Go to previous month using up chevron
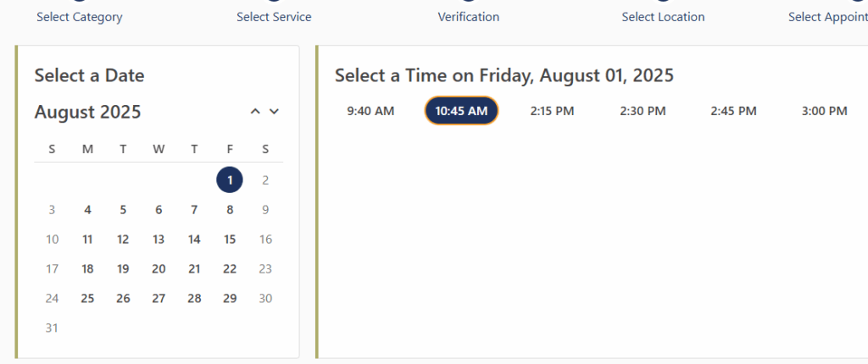This screenshot has width=868, height=364. [x=255, y=112]
